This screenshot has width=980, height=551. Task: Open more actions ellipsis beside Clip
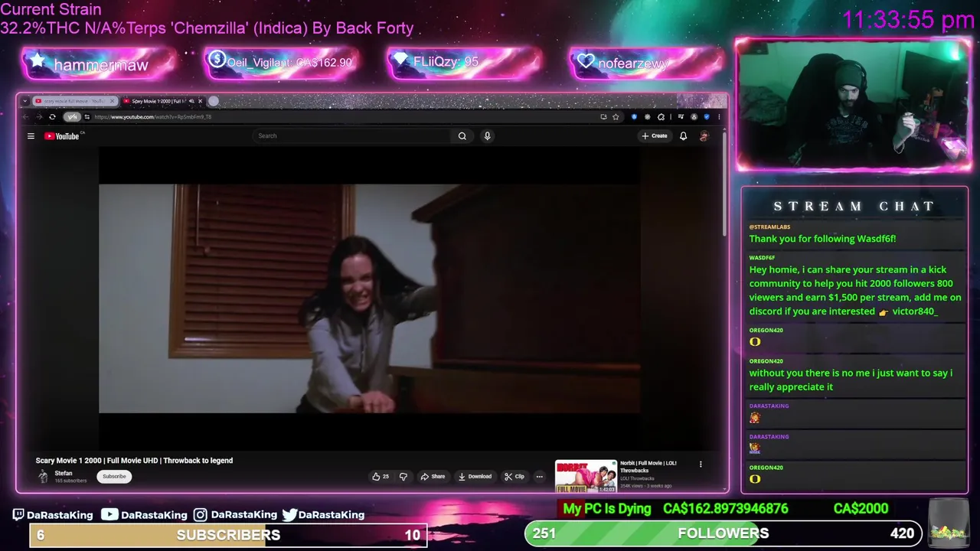[539, 476]
